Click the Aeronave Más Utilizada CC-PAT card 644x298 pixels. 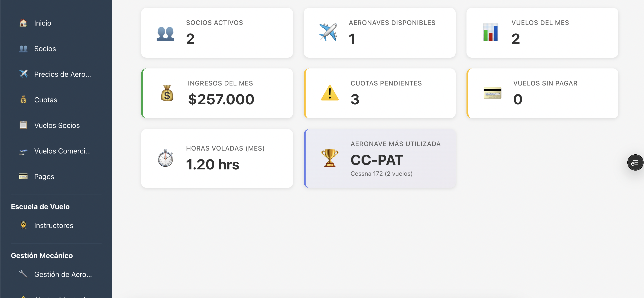click(x=380, y=158)
